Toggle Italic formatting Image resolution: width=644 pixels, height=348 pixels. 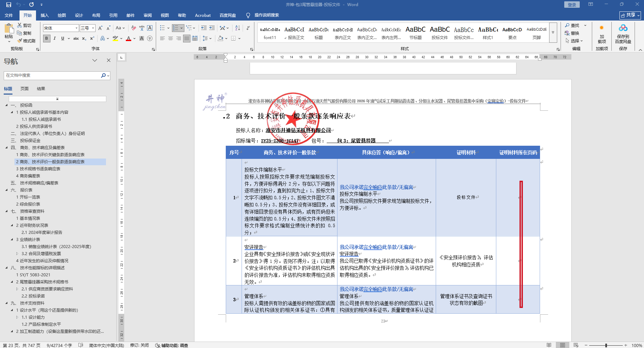[x=55, y=38]
